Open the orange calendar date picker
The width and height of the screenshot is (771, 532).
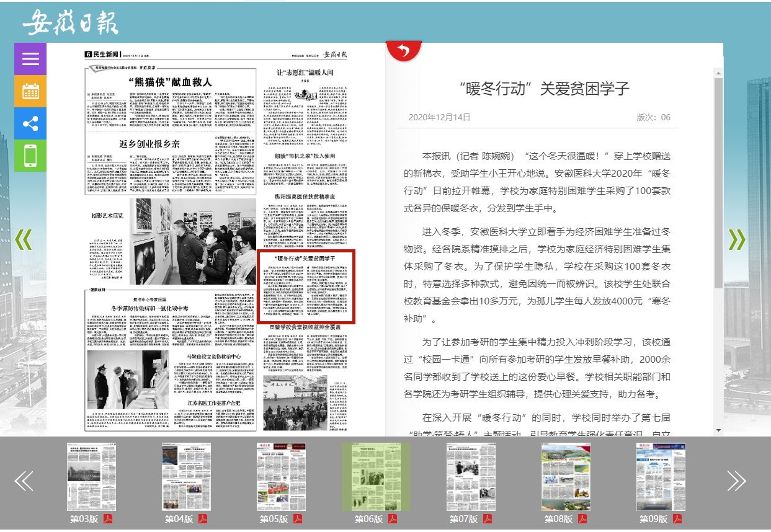click(x=30, y=91)
